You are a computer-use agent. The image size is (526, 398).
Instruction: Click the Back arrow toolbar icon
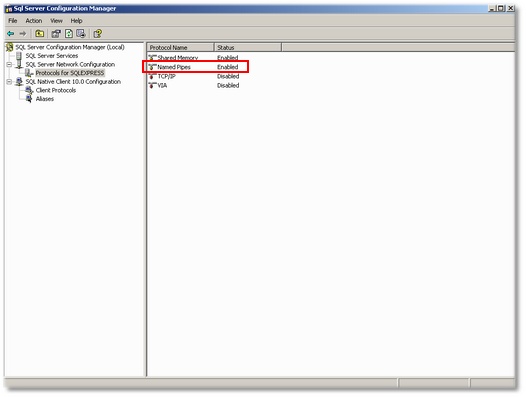(x=11, y=34)
